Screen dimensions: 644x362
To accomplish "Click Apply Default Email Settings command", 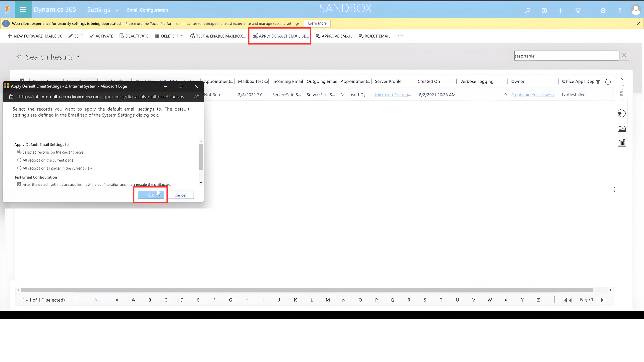I will click(x=280, y=36).
